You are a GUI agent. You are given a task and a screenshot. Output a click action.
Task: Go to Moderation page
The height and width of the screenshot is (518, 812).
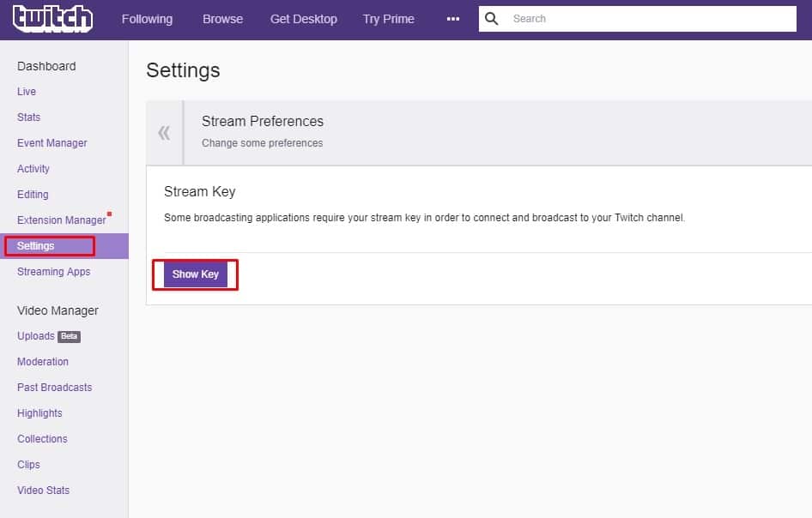coord(42,362)
